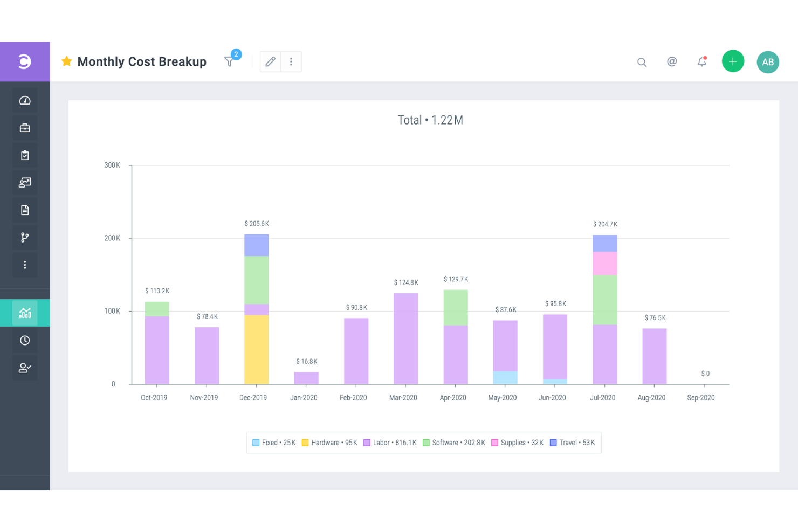
Task: Open the document page icon in sidebar
Action: coord(25,210)
